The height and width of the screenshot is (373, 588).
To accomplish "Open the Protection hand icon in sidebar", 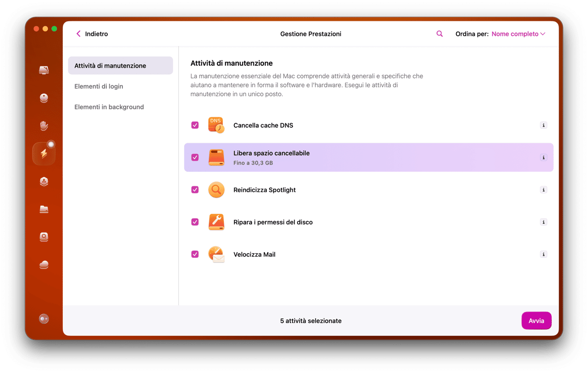I will coord(44,126).
